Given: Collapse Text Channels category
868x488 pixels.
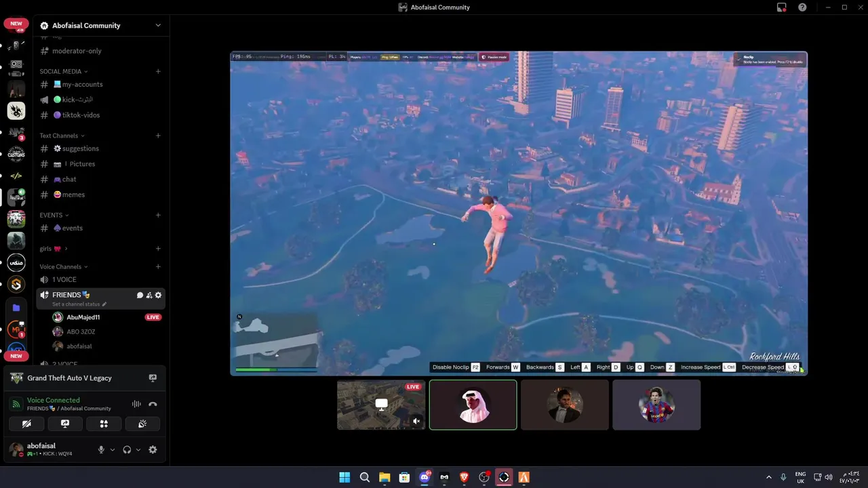Looking at the screenshot, I should pos(62,136).
